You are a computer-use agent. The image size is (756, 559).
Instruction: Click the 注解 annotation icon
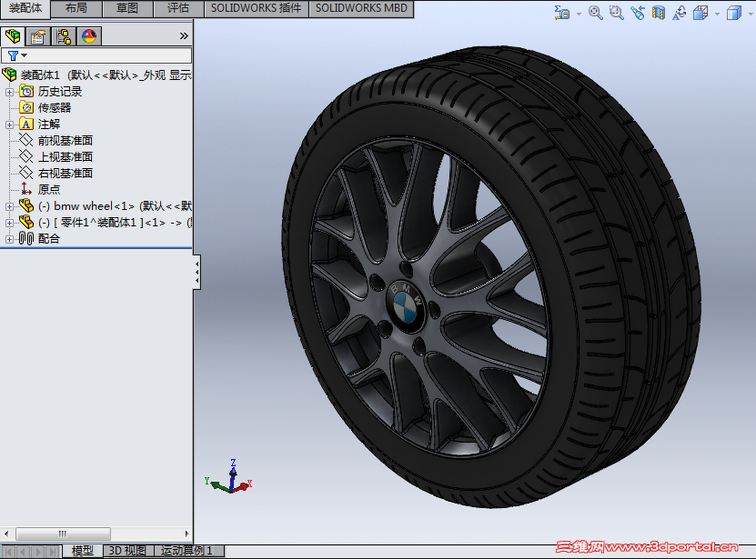(26, 124)
